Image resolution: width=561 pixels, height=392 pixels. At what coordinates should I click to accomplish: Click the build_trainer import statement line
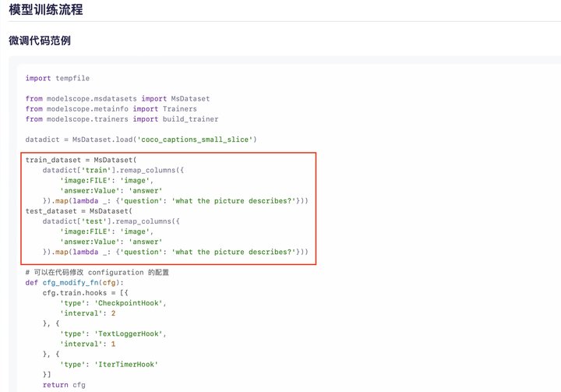tap(122, 119)
